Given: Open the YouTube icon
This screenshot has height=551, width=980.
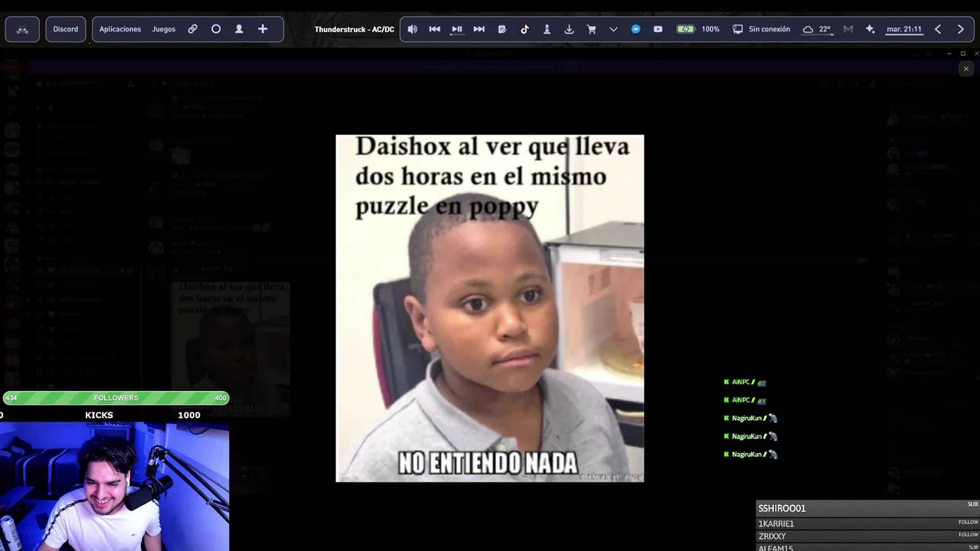Looking at the screenshot, I should click(658, 29).
